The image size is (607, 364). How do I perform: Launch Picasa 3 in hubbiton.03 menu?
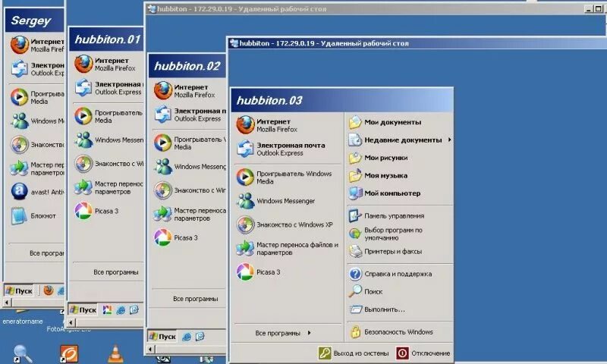coord(288,272)
